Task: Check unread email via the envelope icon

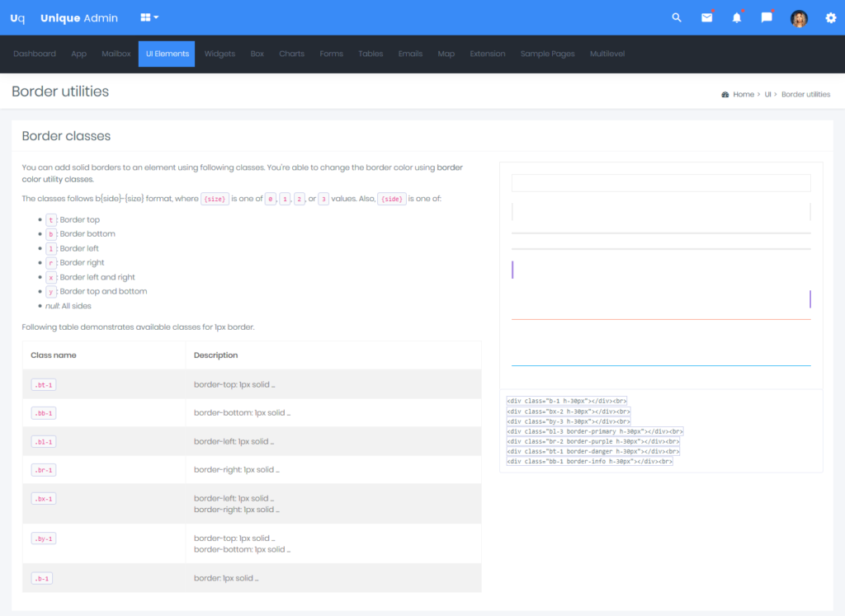Action: coord(706,16)
